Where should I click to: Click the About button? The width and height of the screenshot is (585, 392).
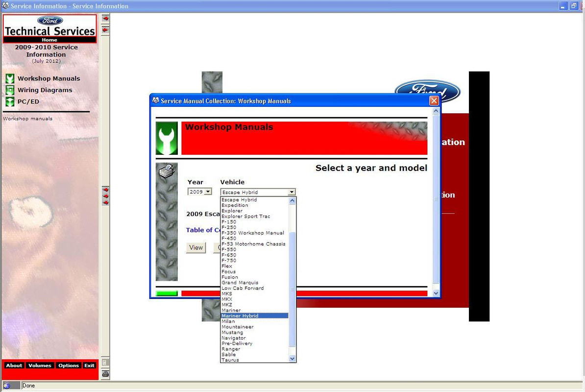[x=14, y=366]
